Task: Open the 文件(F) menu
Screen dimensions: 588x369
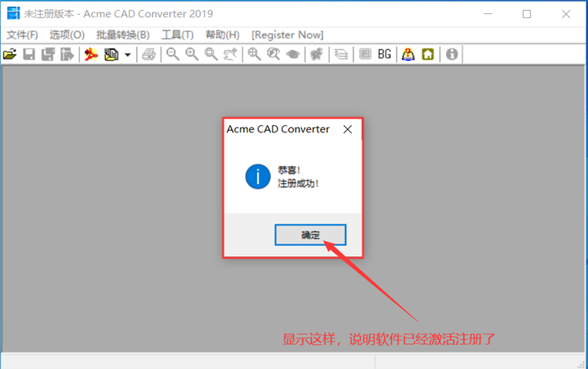Action: click(22, 34)
